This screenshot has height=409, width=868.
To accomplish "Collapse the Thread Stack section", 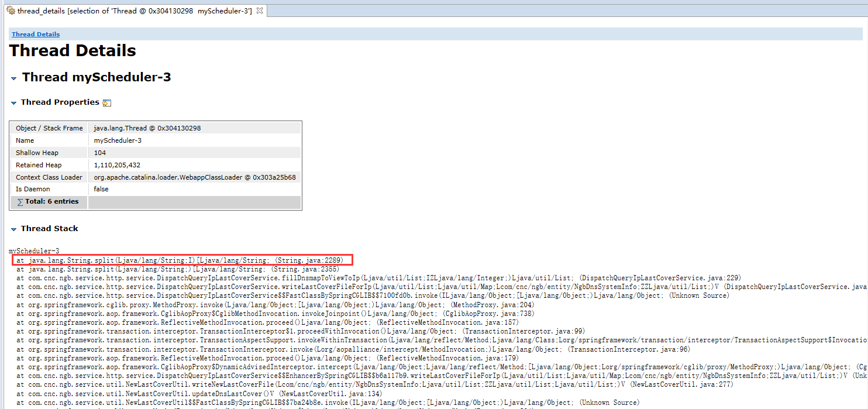I will point(14,229).
